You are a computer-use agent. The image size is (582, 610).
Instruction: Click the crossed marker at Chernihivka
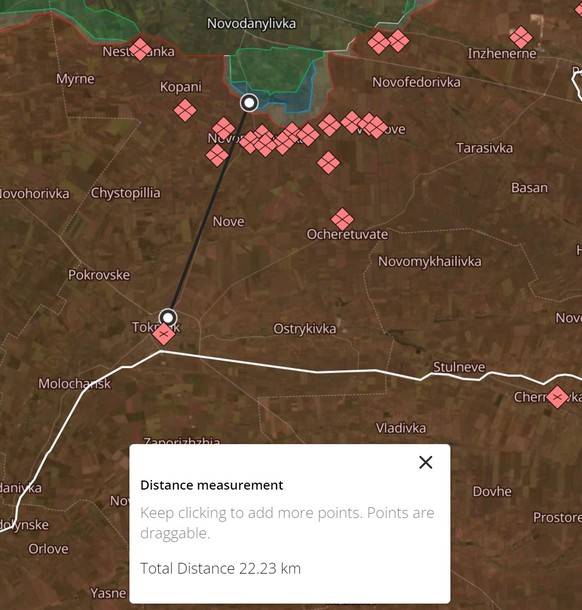(x=557, y=397)
